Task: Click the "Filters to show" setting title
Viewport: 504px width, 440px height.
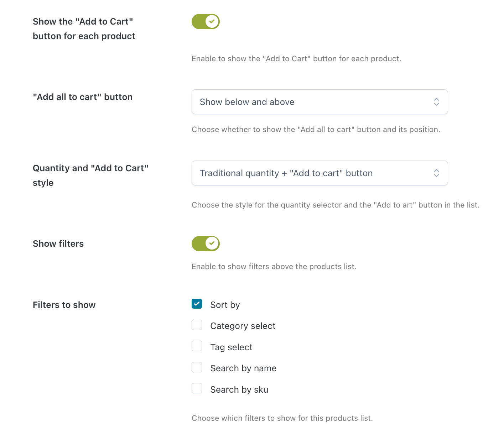Action: click(64, 305)
